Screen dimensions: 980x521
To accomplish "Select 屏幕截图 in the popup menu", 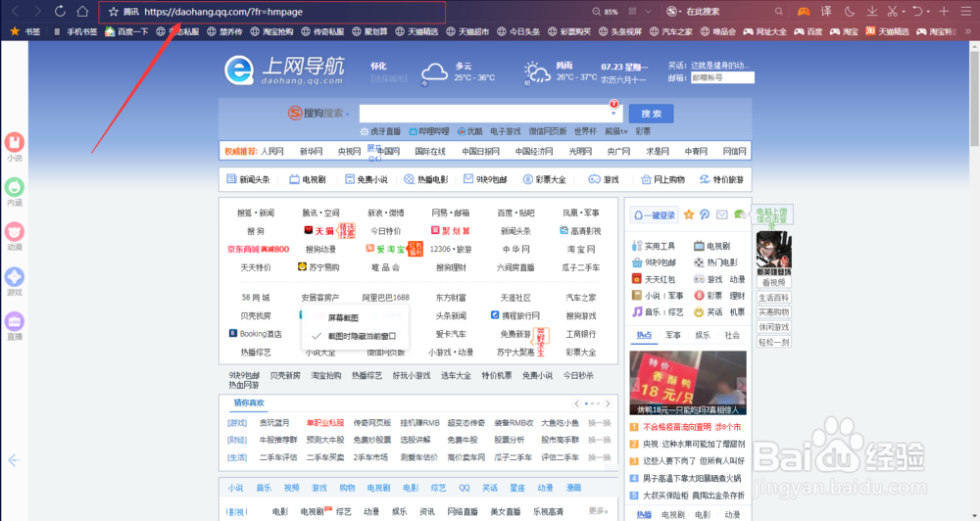I will [x=343, y=317].
